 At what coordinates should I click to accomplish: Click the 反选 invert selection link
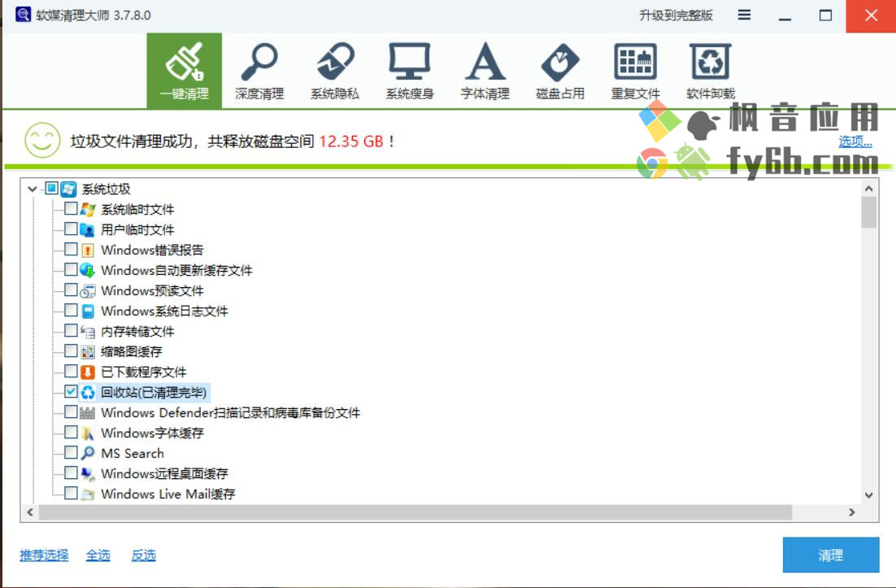coord(143,555)
